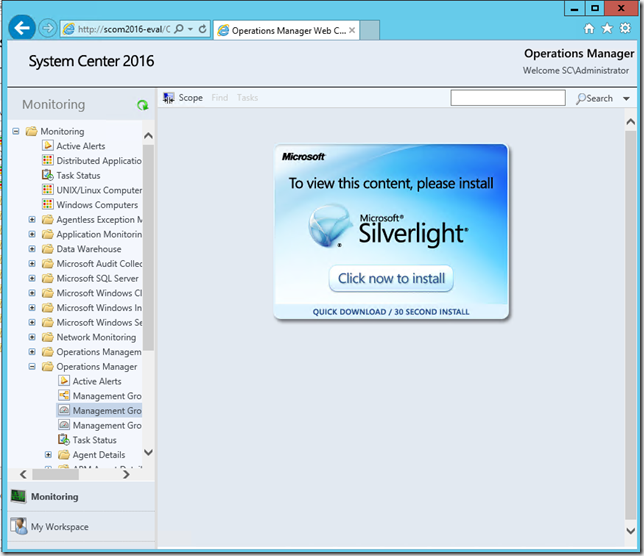This screenshot has height=556, width=644.
Task: Open browser favorites star
Action: coord(607,28)
